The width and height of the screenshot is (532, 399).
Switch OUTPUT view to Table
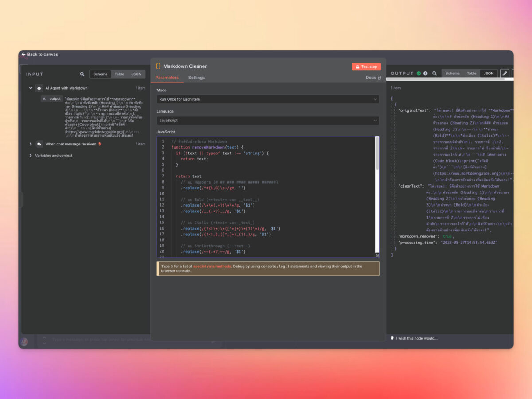(472, 74)
